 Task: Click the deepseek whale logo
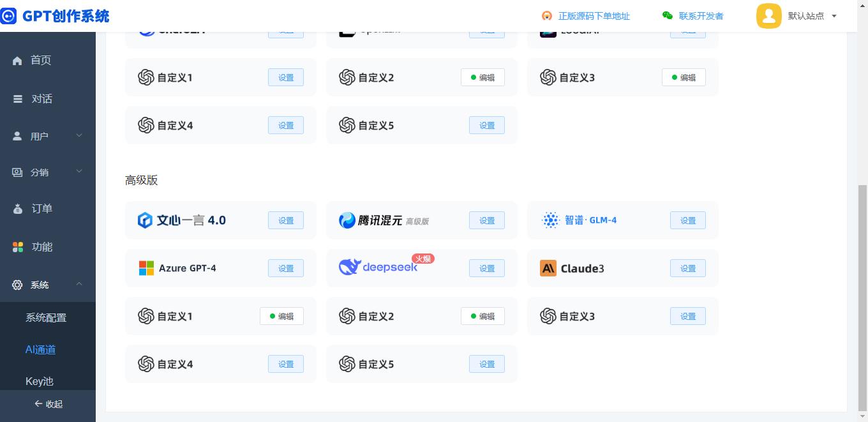350,267
